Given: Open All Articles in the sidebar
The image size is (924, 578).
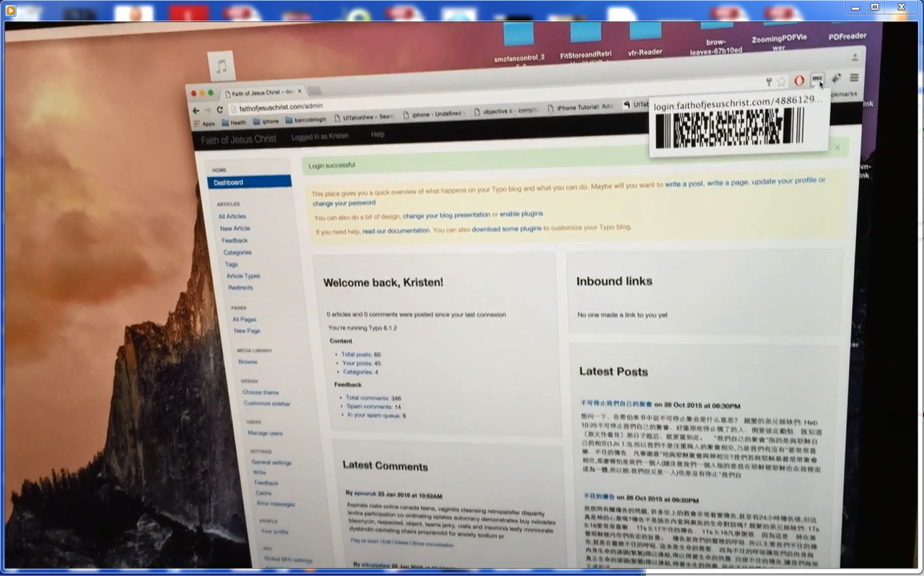Looking at the screenshot, I should (x=232, y=216).
